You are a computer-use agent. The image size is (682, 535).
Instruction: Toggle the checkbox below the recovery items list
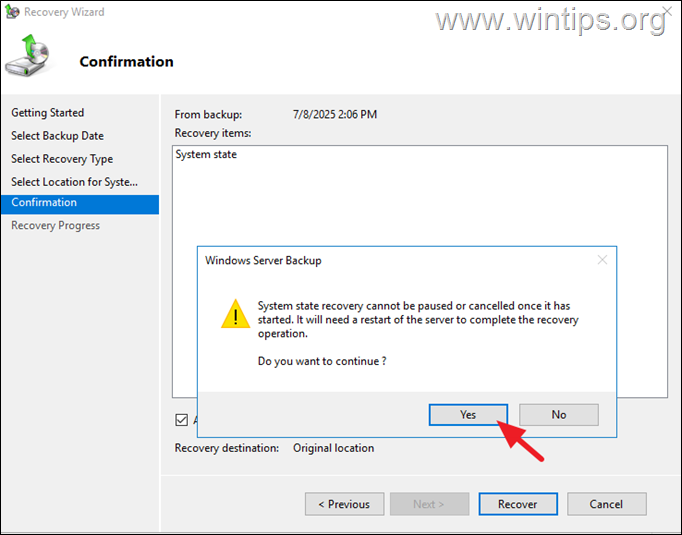[x=181, y=420]
